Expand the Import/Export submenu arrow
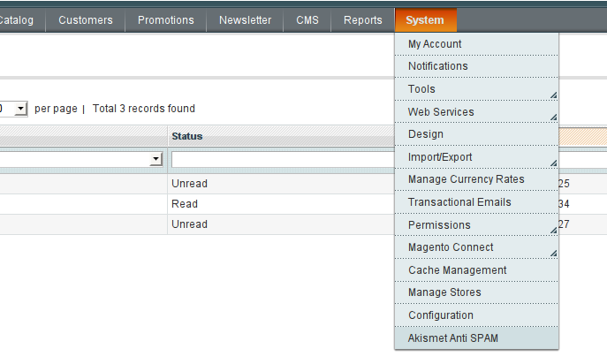Screen dimensions: 607x364 point(554,163)
